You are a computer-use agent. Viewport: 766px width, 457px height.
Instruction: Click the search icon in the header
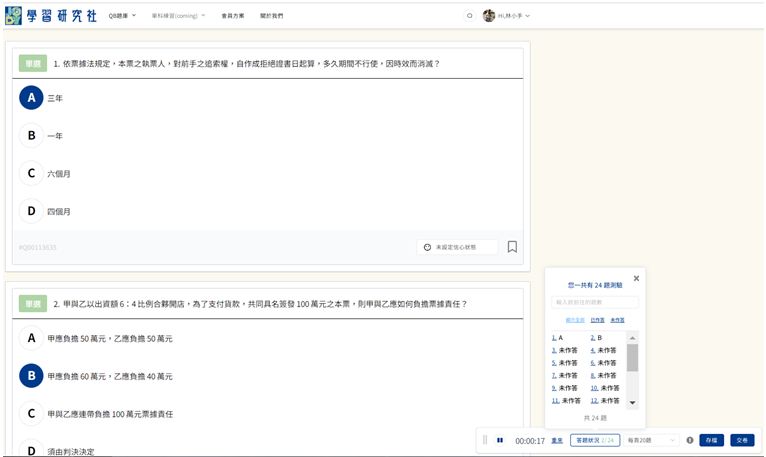[469, 16]
